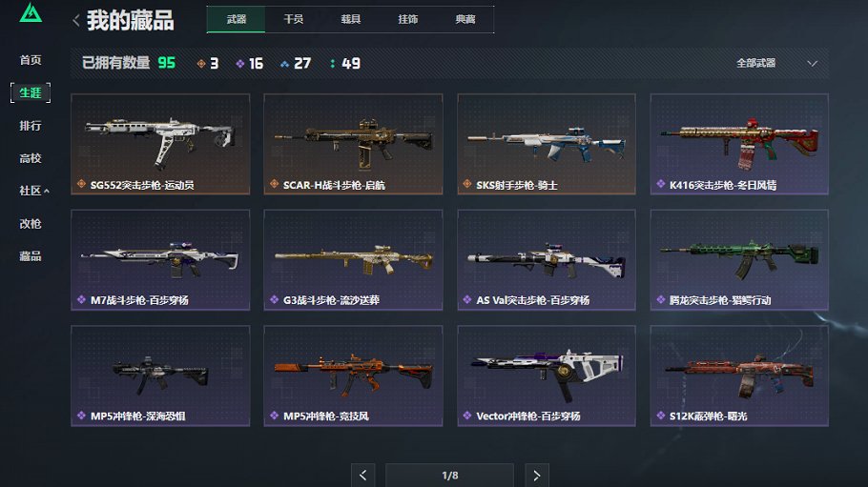Image resolution: width=868 pixels, height=487 pixels.
Task: Click the orange rarity diamond showing 3
Action: pyautogui.click(x=201, y=64)
